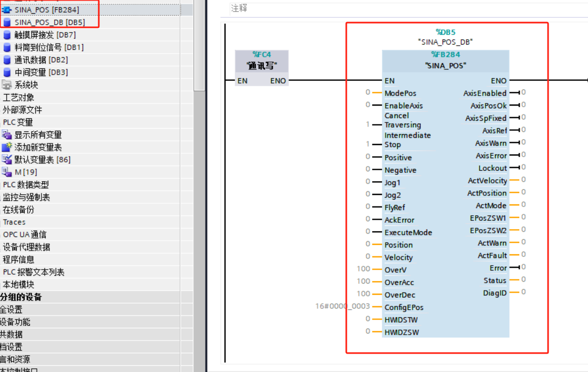Select the SINA_POS [FB284] block icon
Screen dimensions: 588x372
pyautogui.click(x=7, y=10)
